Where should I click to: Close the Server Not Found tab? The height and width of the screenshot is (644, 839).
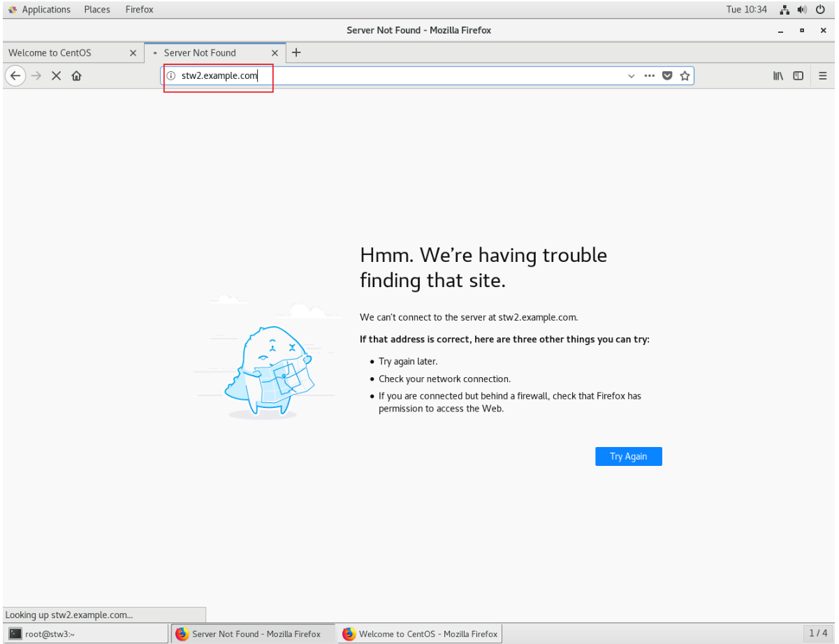275,52
